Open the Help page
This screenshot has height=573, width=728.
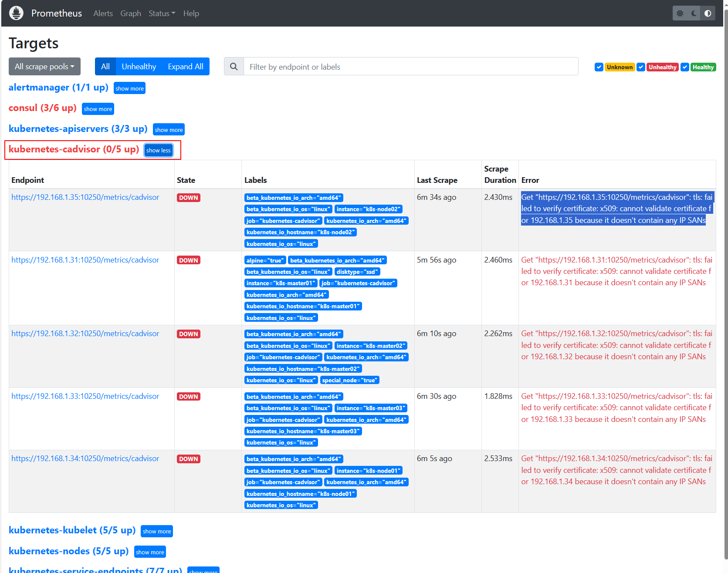tap(191, 13)
